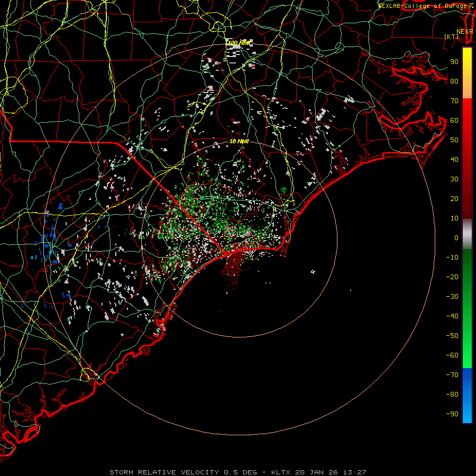Screen dimensions: 476x476
Task: Click the 40 value on the velocity scale
Action: [454, 159]
